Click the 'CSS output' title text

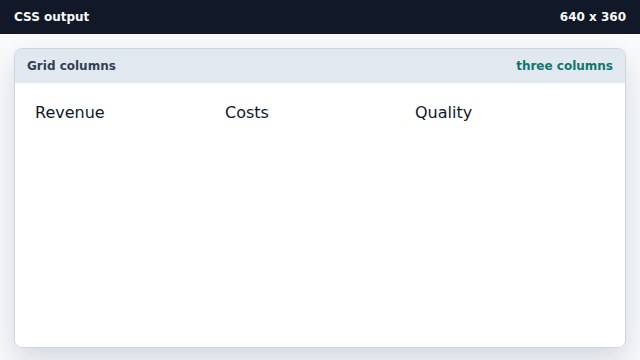[51, 17]
